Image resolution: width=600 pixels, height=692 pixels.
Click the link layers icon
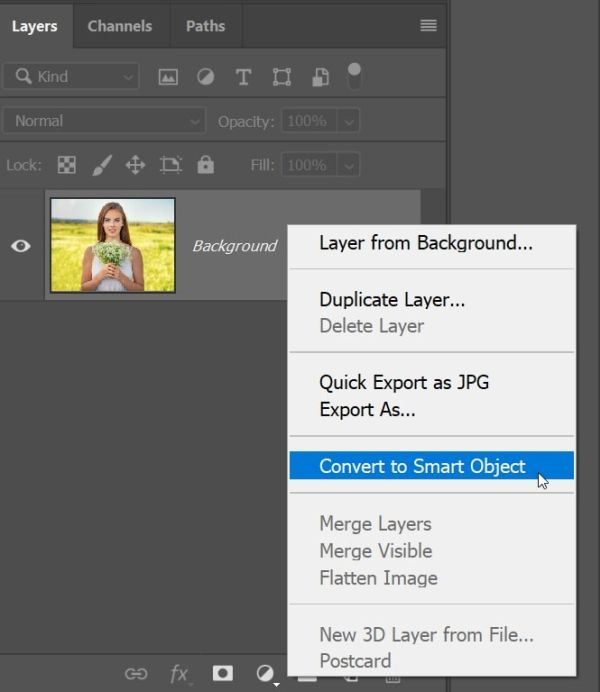135,674
